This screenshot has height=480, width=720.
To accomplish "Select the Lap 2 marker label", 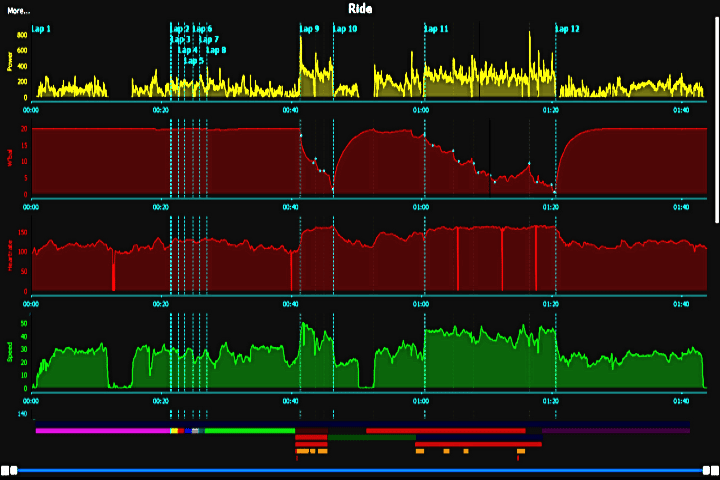I will point(180,29).
